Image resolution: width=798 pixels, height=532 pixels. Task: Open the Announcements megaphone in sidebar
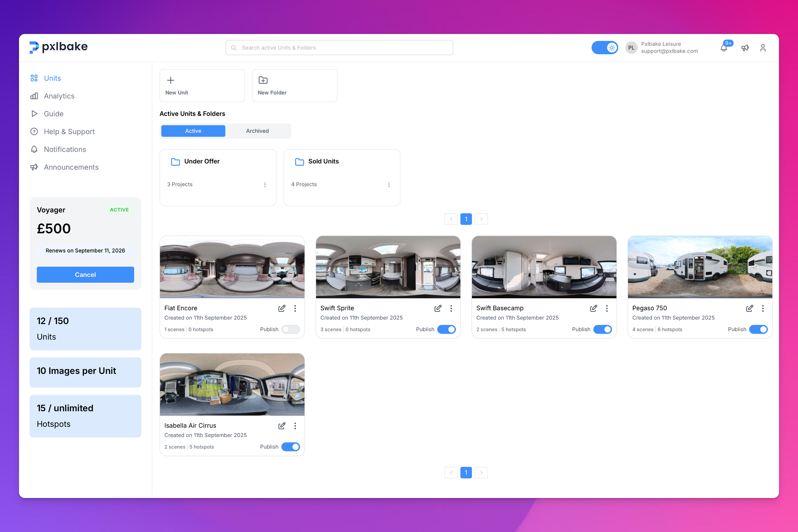(x=34, y=167)
